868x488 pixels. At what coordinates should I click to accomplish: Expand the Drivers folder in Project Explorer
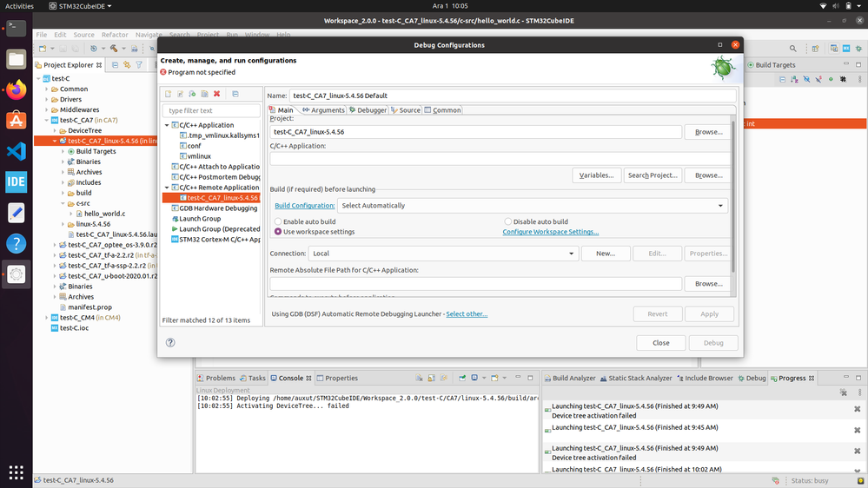point(47,100)
